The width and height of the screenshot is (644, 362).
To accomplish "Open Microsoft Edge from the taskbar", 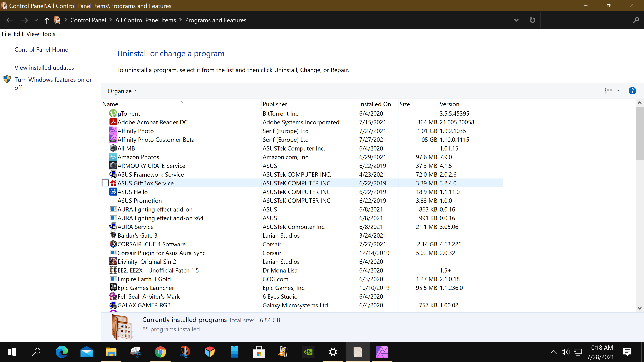I will coord(62,352).
